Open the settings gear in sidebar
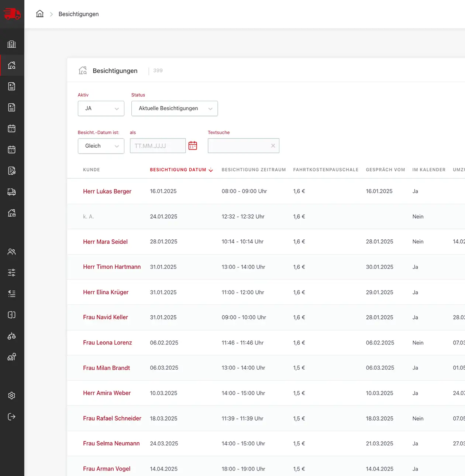The height and width of the screenshot is (476, 465). (12, 396)
